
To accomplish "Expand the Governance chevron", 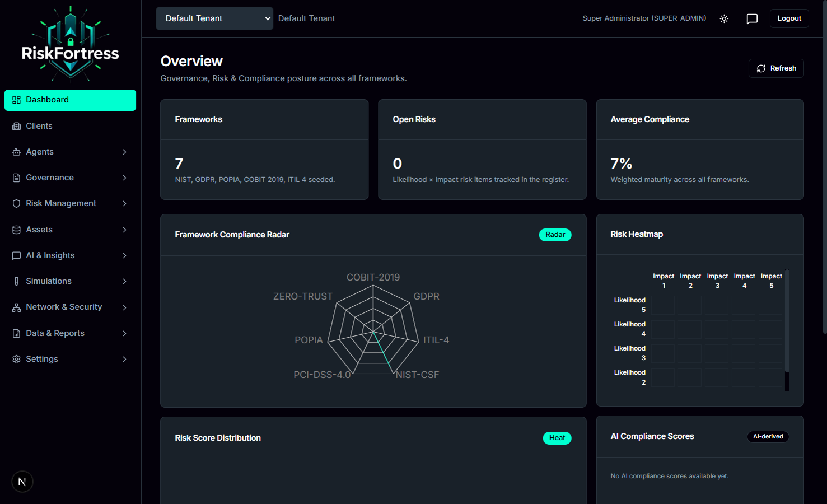I will coord(124,178).
